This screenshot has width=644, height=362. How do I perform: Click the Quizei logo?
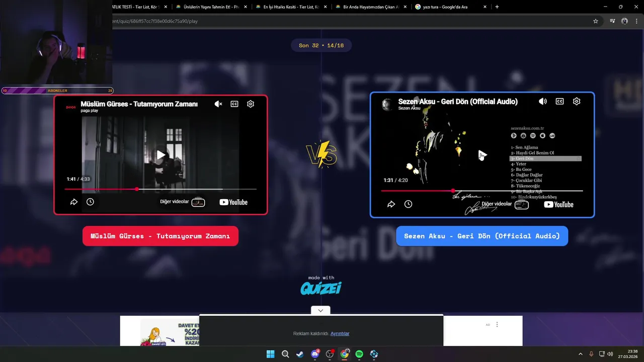pyautogui.click(x=321, y=288)
